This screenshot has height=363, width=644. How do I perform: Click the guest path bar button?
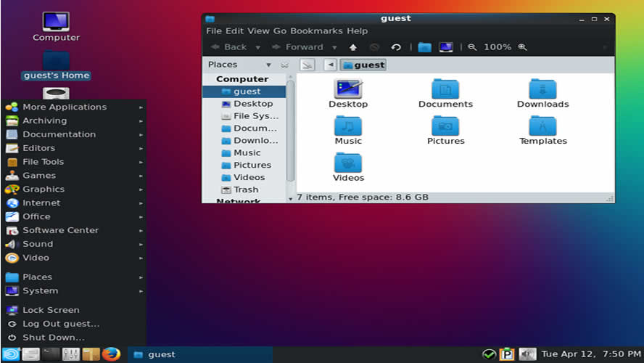(x=363, y=65)
